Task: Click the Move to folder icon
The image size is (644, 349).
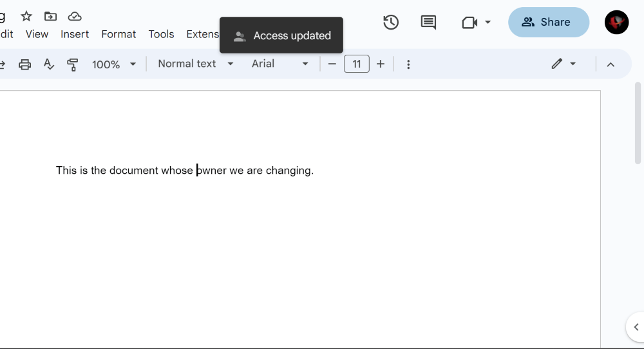Action: click(x=50, y=17)
